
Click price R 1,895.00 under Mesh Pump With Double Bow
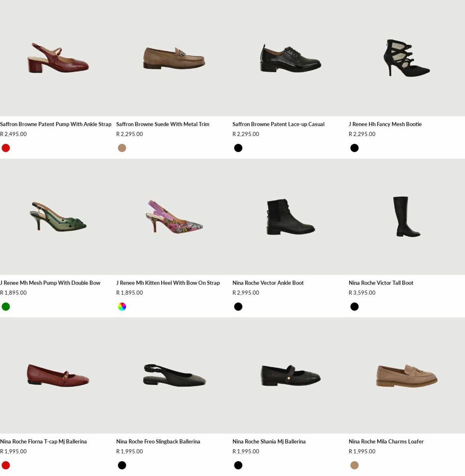[x=13, y=293]
